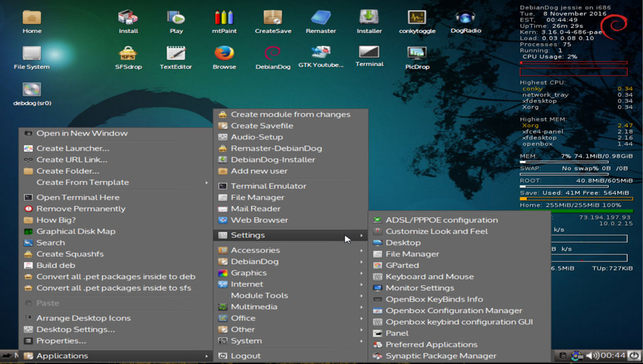The image size is (643, 364).
Task: Click the clipboard tray icon
Action: point(564,356)
